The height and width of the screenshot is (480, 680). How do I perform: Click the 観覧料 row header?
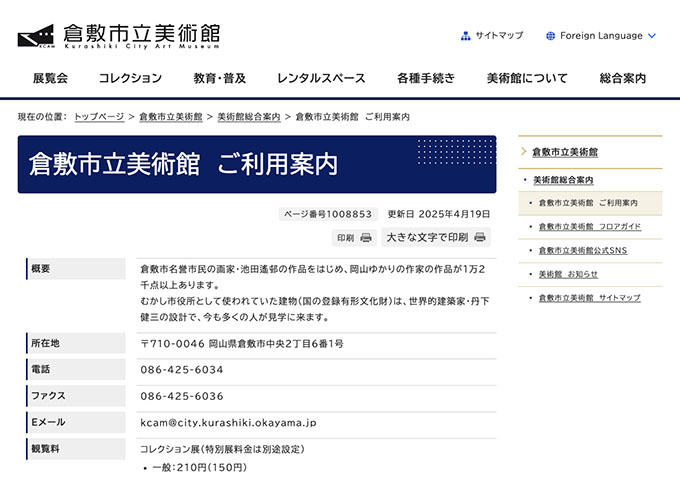pyautogui.click(x=76, y=449)
